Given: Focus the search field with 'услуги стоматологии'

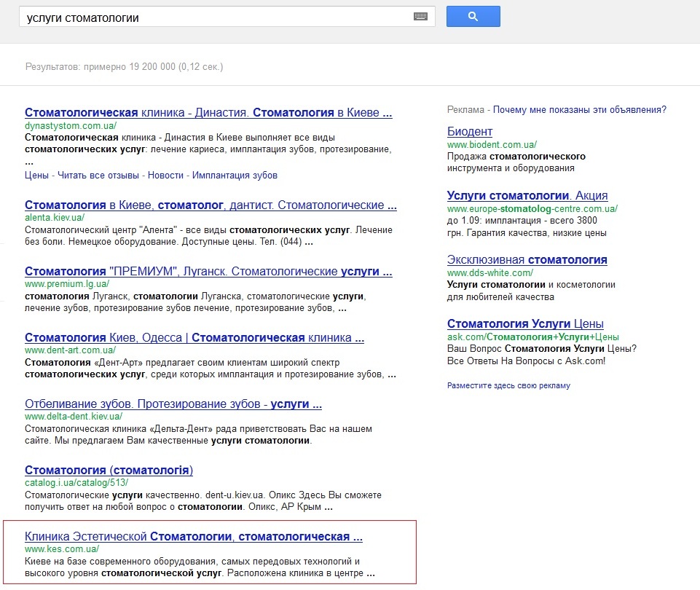Looking at the screenshot, I should [227, 17].
